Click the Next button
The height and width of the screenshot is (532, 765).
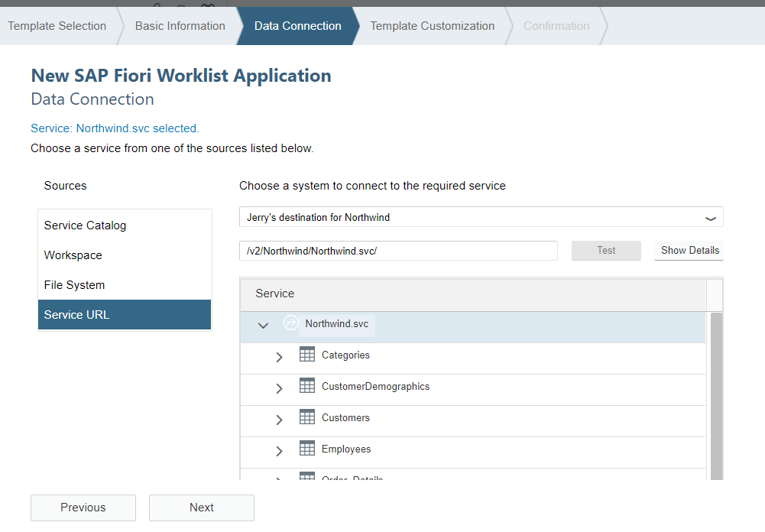202,508
